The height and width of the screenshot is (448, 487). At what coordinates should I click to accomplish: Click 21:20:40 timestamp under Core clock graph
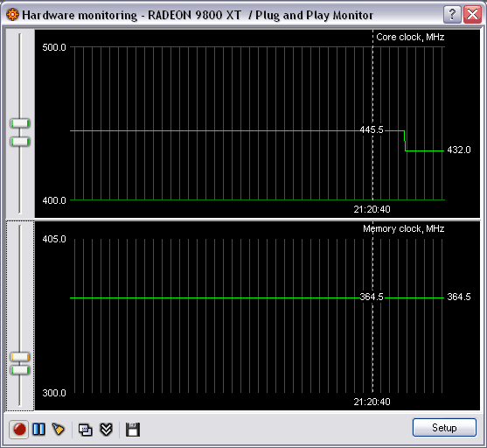[372, 209]
